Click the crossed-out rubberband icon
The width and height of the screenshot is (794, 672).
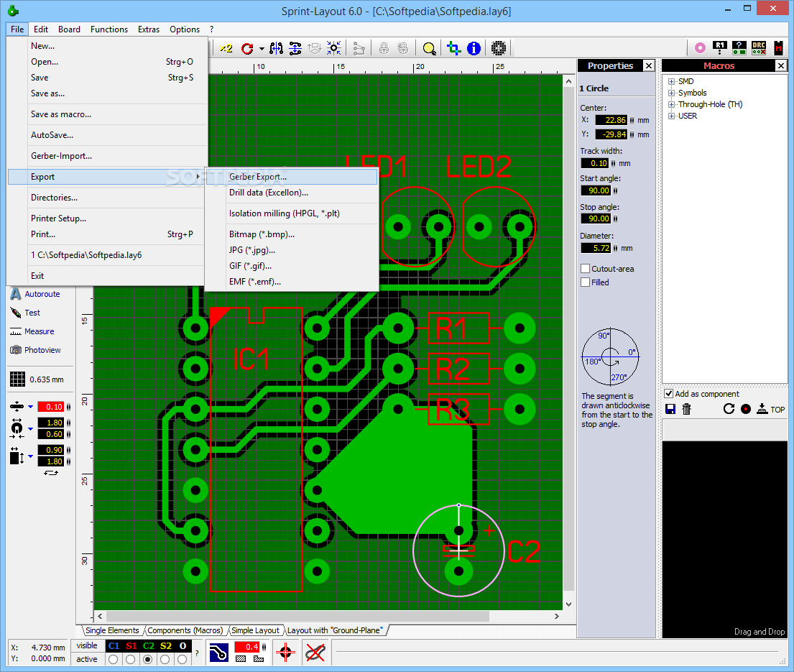tap(315, 653)
